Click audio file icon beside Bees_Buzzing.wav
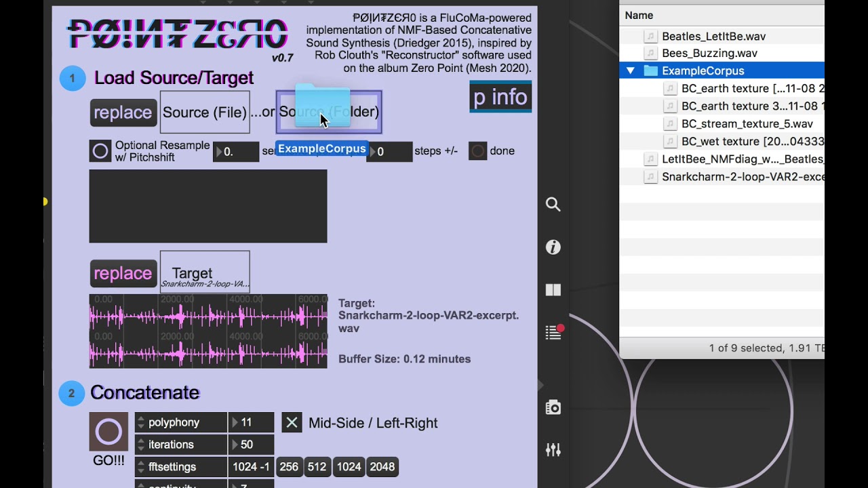The image size is (868, 488). (x=650, y=53)
